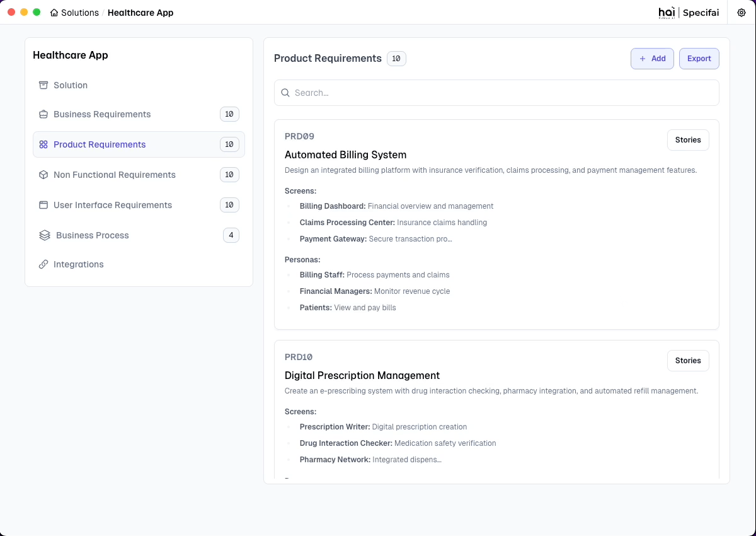Open the Integrations section

[x=139, y=264]
